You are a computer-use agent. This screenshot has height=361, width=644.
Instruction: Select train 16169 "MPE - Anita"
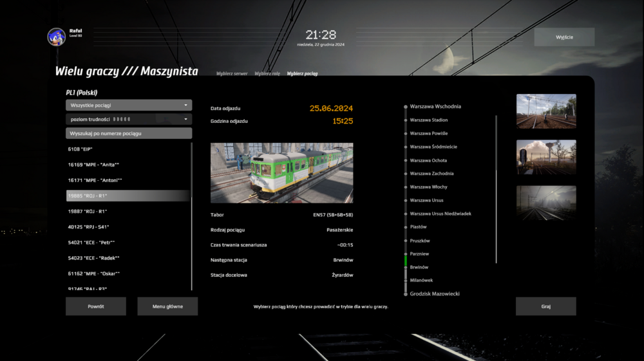(129, 165)
